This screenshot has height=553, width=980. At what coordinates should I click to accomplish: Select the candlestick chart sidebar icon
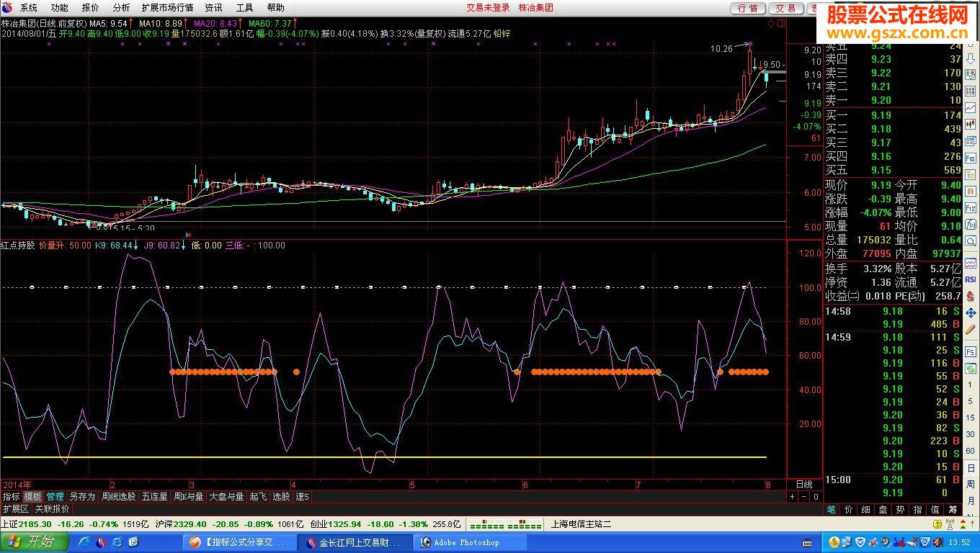(x=971, y=124)
